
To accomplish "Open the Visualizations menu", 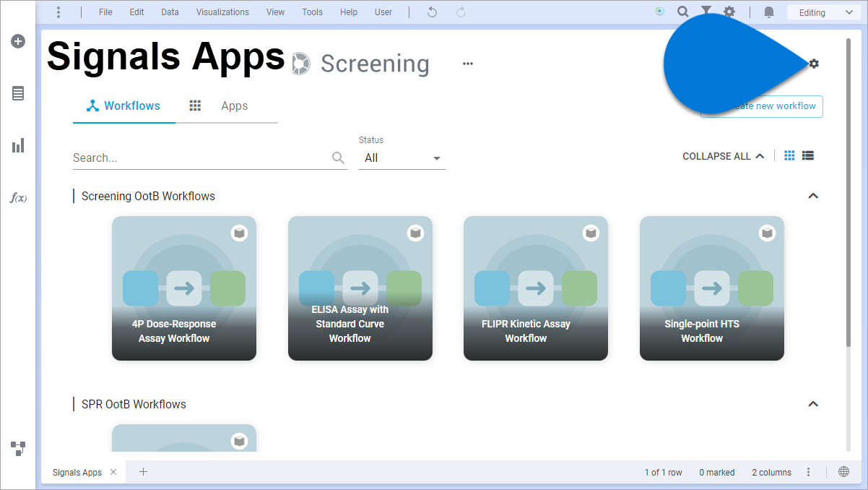I will (222, 12).
